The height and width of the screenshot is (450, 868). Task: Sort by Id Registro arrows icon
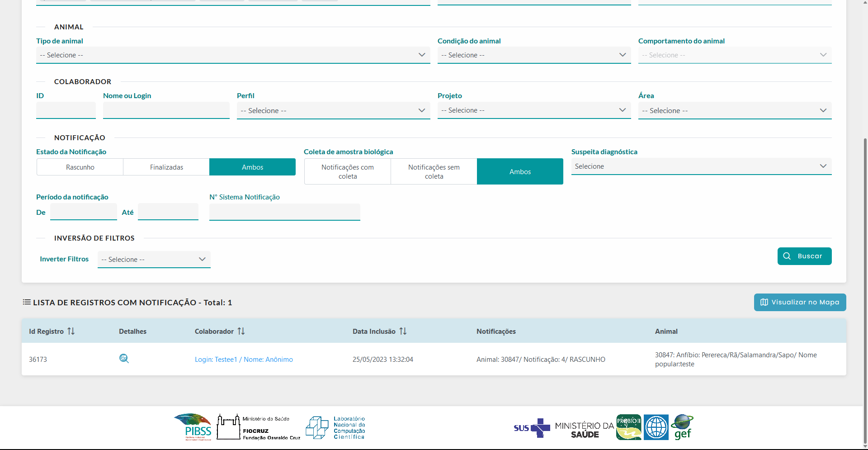[x=71, y=332]
